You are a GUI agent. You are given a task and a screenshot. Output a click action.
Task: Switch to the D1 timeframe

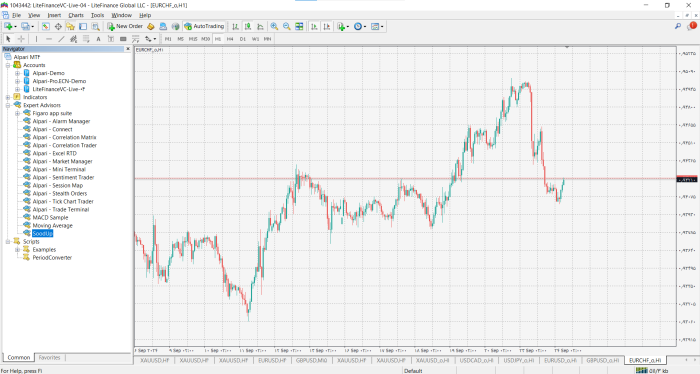(x=242, y=39)
